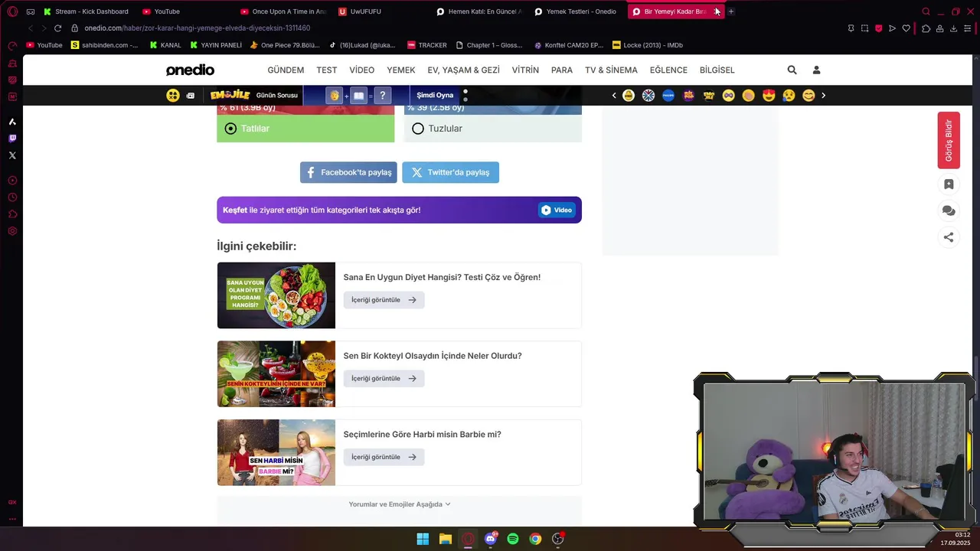Open Seçimlerine Göre Harbi misin Barbie mi? title
Image resolution: width=980 pixels, height=551 pixels.
pos(423,435)
